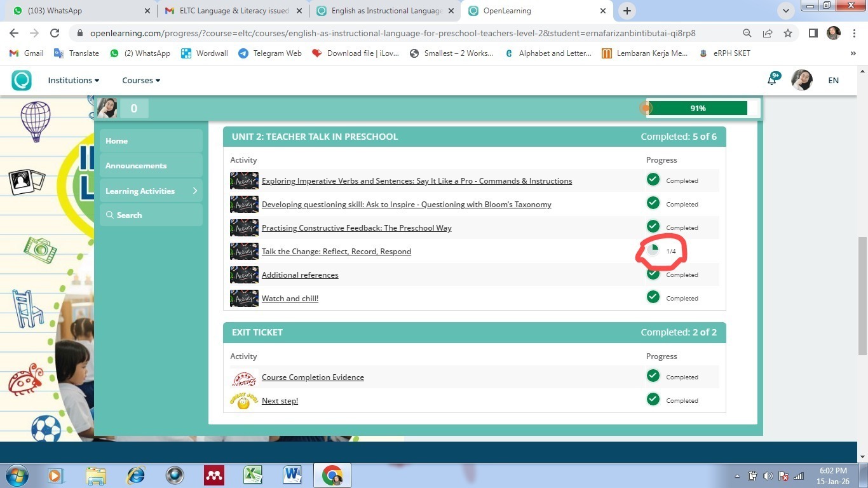Open Internet Explorer from the taskbar
Image resolution: width=868 pixels, height=488 pixels.
(135, 475)
